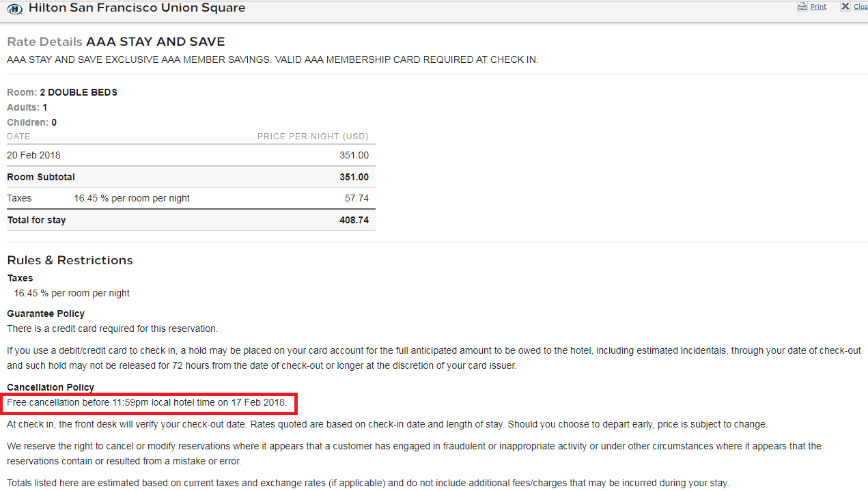Click the 2 DOUBLE BEDS room text
The width and height of the screenshot is (868, 491).
click(x=79, y=92)
